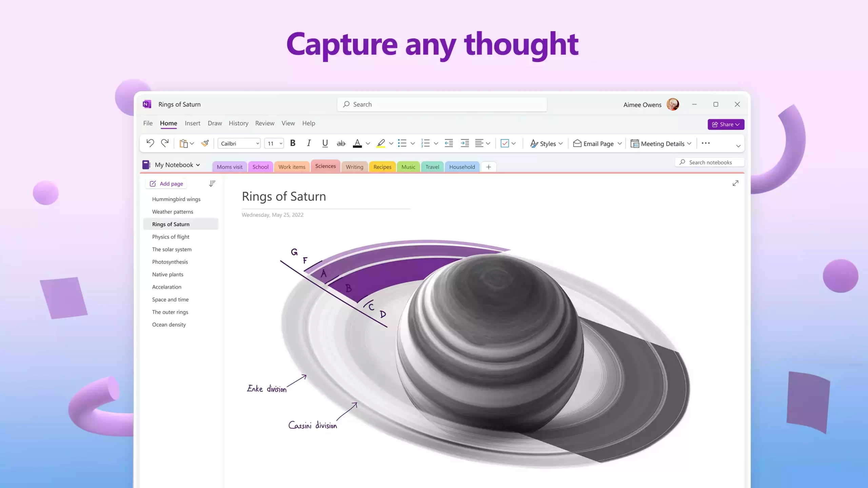Open the Share menu
Screen dimensions: 868x488
pyautogui.click(x=725, y=124)
